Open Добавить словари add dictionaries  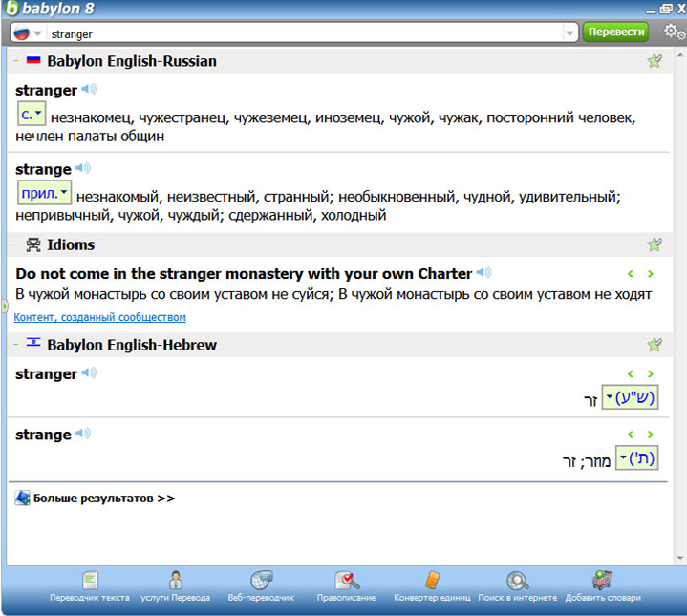pyautogui.click(x=603, y=585)
